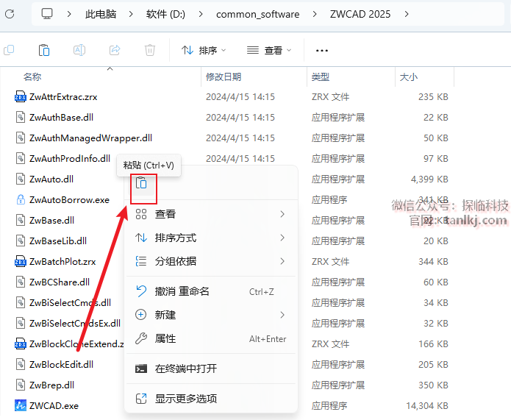Select 在终端中打开 in the context menu

(x=211, y=369)
